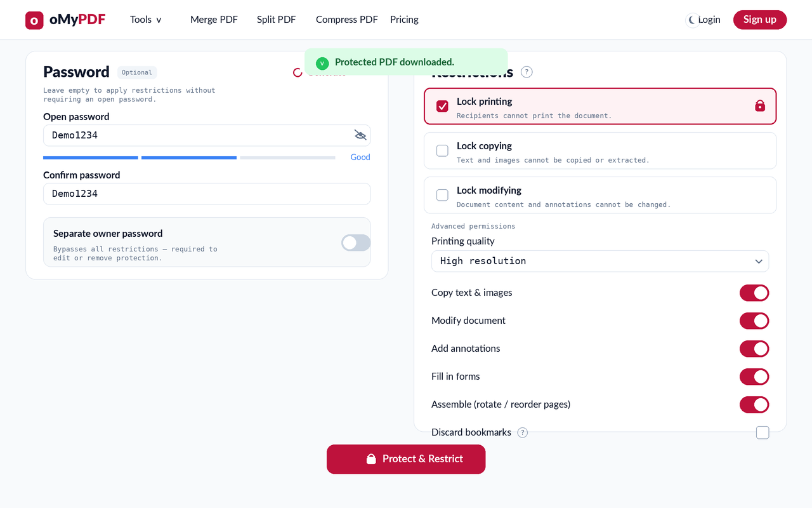
Task: Turn off Modify document toggle
Action: 754,321
